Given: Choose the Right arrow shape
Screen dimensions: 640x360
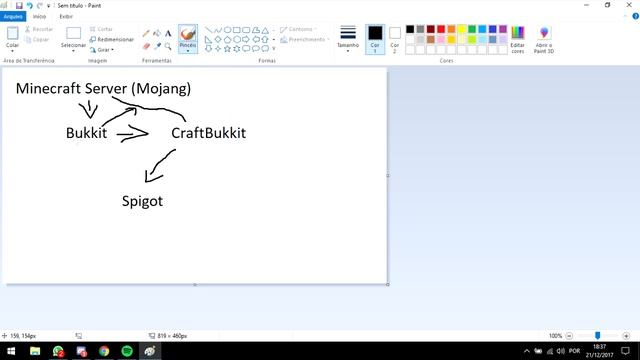Looking at the screenshot, I should [246, 40].
